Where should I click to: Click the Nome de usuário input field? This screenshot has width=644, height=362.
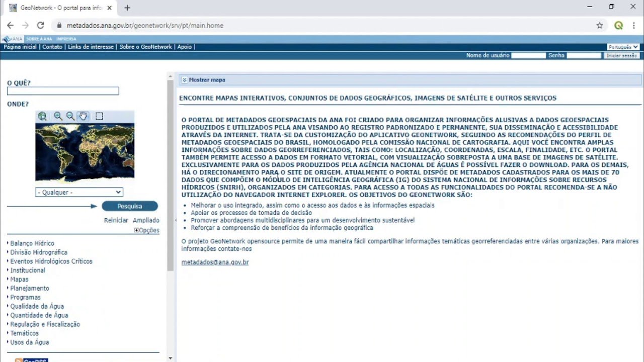point(528,55)
